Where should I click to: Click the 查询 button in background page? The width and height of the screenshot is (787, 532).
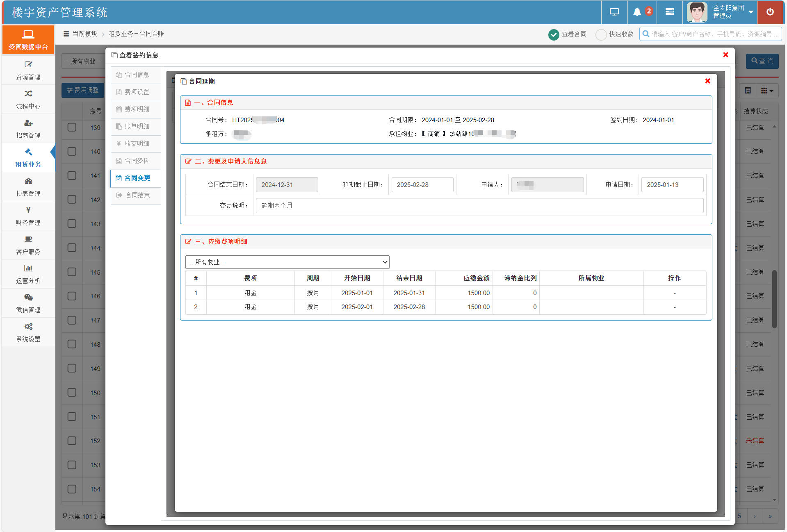point(762,61)
